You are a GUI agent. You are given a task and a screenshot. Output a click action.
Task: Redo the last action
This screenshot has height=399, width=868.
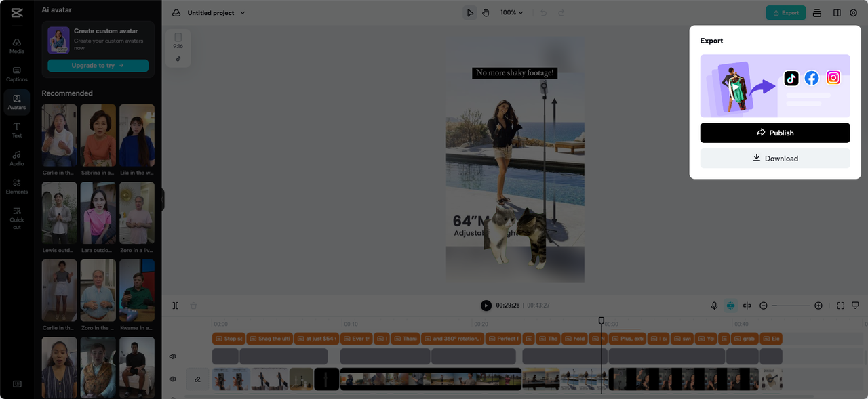coord(561,13)
